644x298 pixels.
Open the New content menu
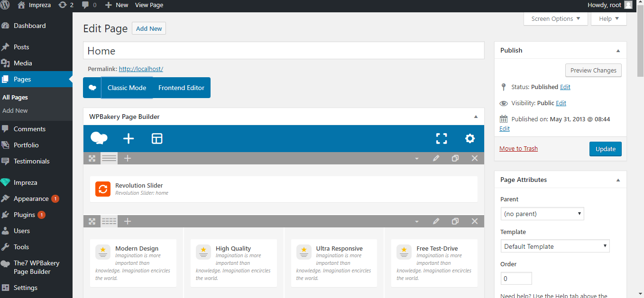[116, 5]
